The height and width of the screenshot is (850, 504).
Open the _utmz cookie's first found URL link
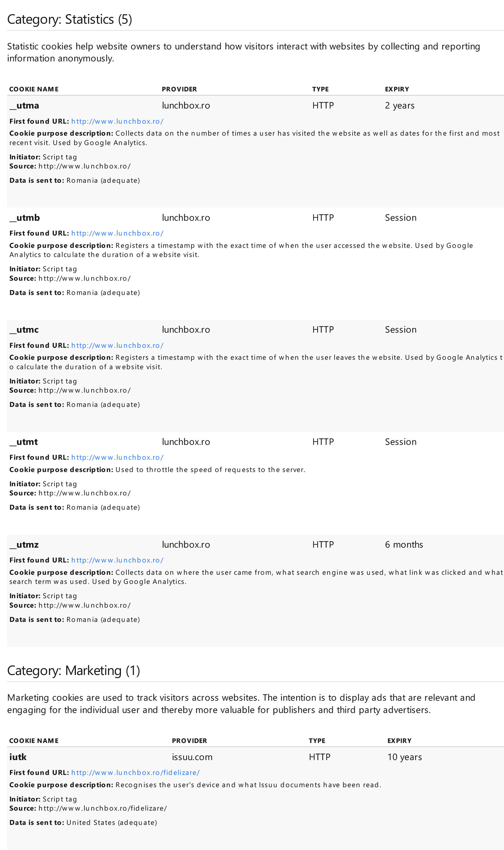point(117,560)
